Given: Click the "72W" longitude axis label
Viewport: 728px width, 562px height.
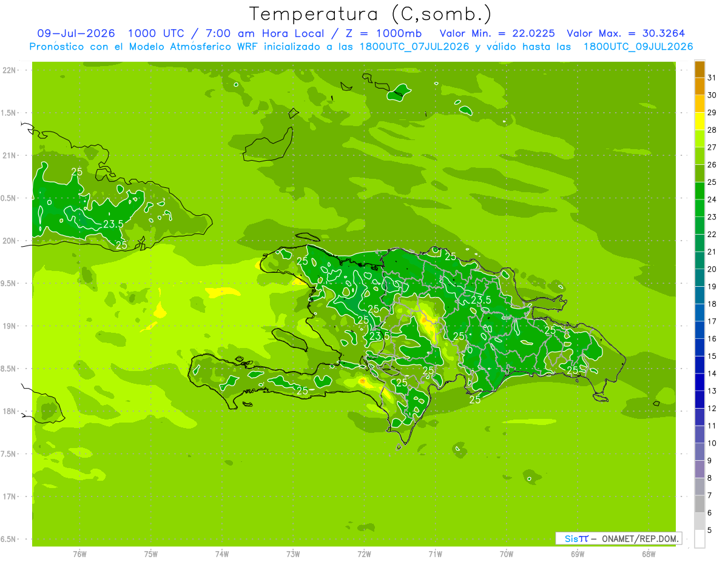Looking at the screenshot, I should coord(364,554).
